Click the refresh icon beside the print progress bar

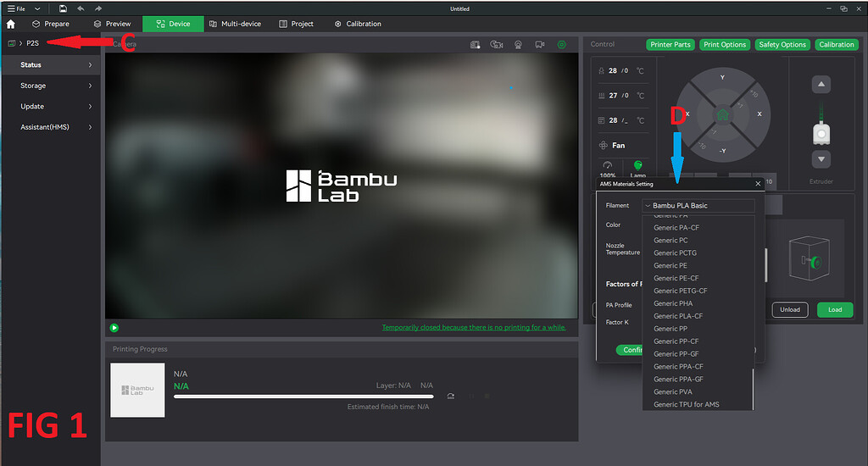(451, 397)
